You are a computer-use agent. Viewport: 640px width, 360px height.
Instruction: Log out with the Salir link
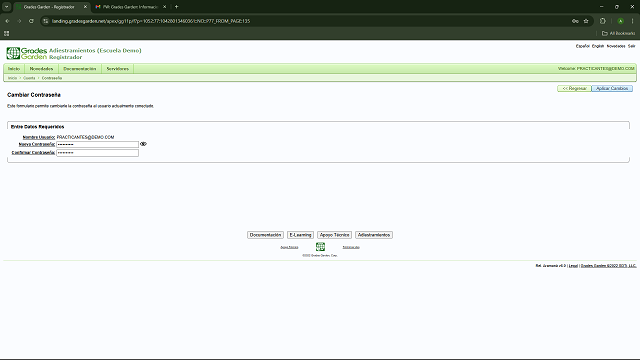click(x=632, y=46)
